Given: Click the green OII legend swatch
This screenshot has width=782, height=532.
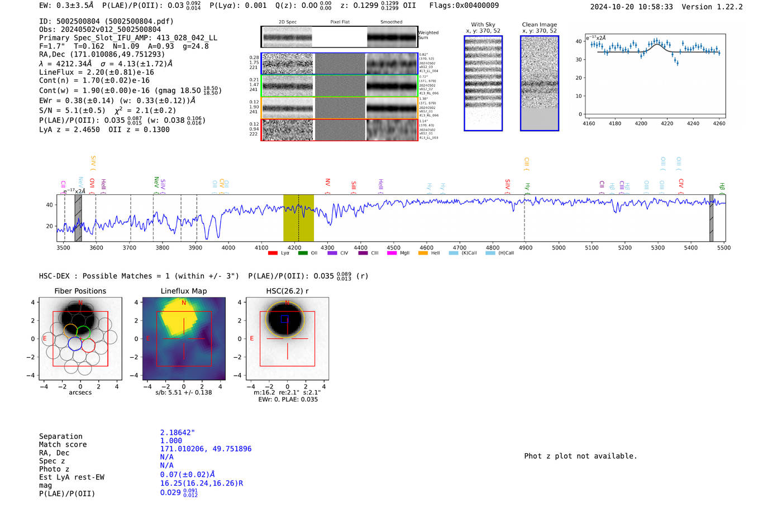Looking at the screenshot, I should [x=302, y=253].
